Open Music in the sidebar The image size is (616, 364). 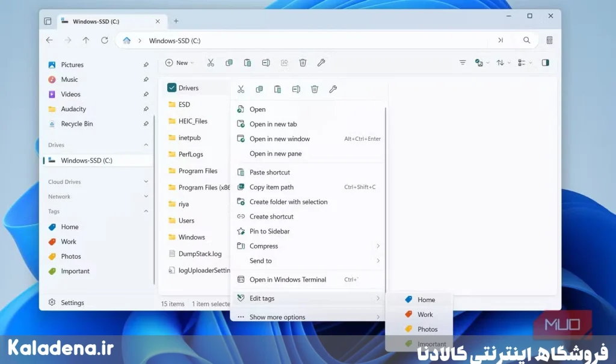pyautogui.click(x=97, y=79)
